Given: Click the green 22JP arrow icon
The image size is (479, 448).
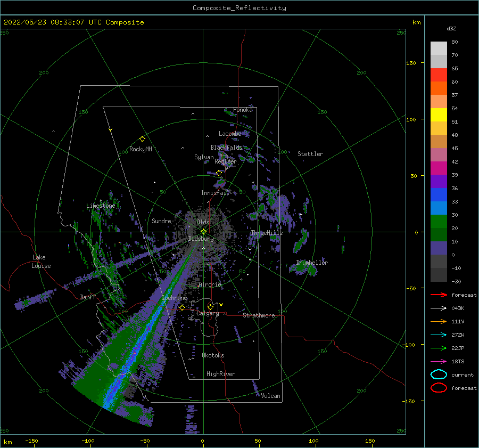Looking at the screenshot, I should [x=439, y=348].
